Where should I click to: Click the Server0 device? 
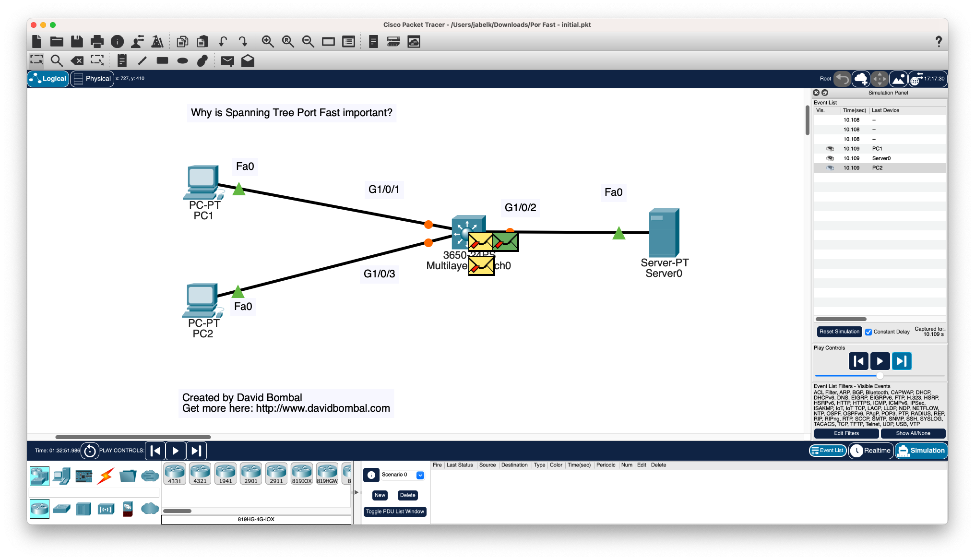[664, 233]
